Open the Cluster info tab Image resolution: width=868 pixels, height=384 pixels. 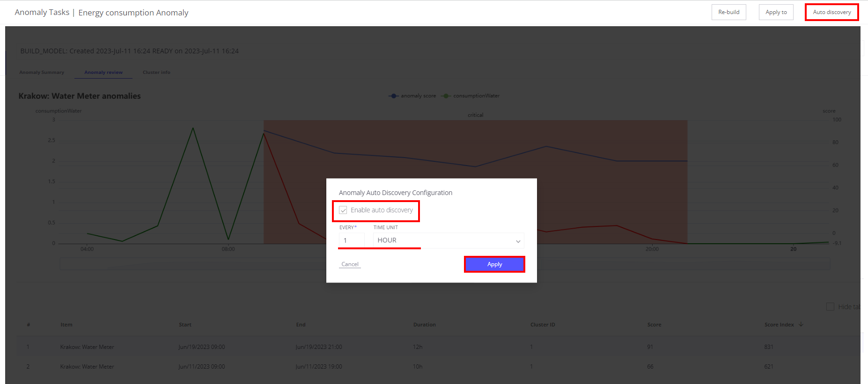(156, 72)
